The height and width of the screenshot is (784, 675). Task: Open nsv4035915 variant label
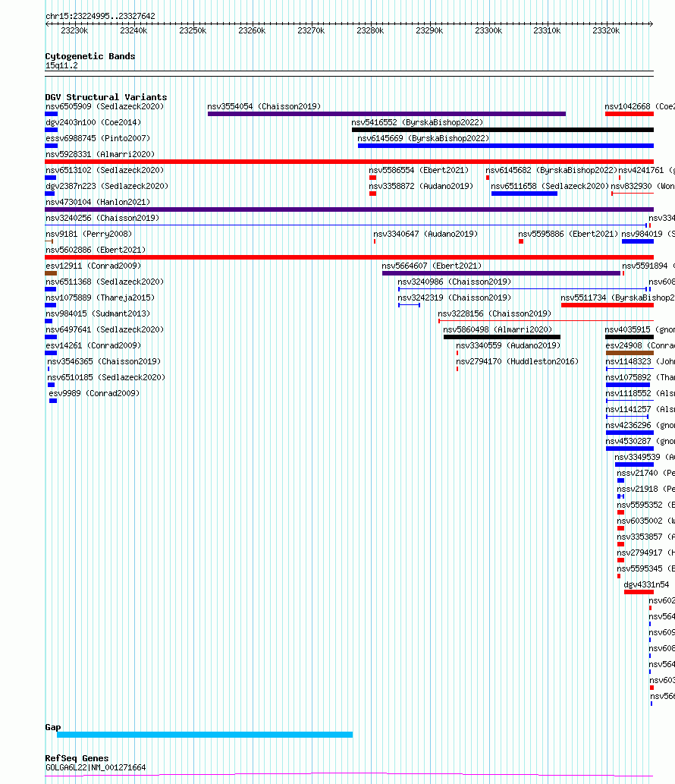point(639,330)
